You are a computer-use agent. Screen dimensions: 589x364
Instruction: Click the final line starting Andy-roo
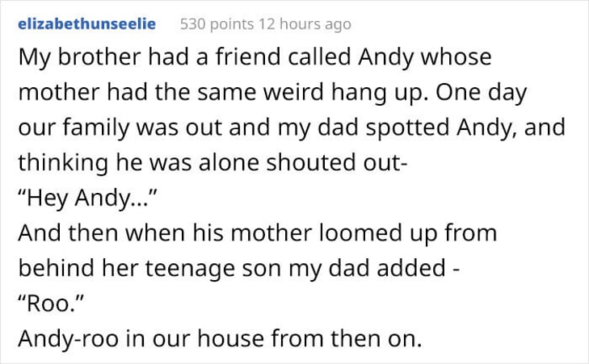click(220, 338)
